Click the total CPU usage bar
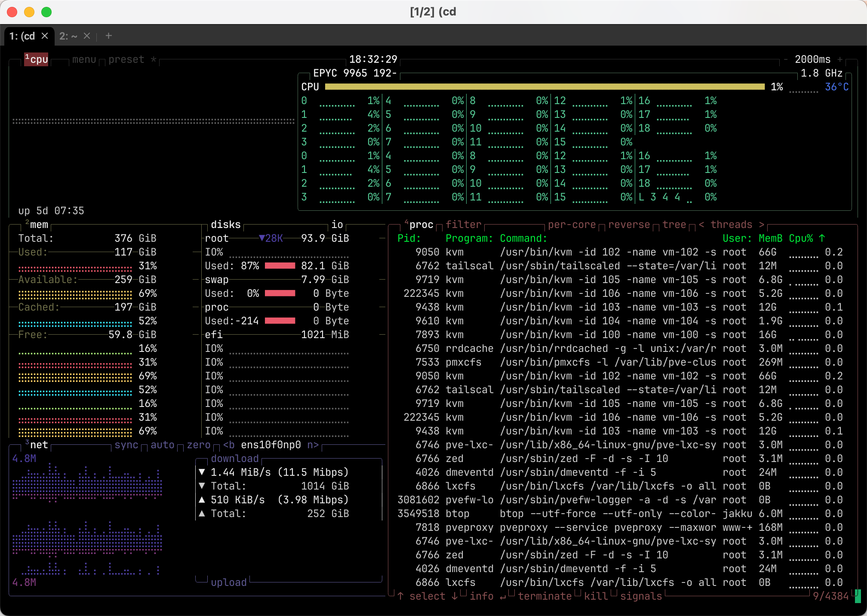867x616 pixels. tap(545, 87)
